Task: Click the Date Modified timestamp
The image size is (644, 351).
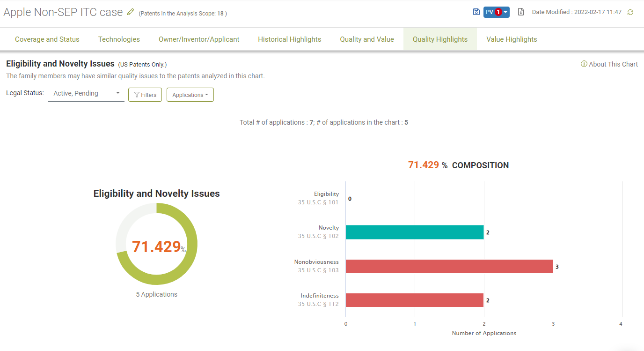Action: tap(577, 12)
